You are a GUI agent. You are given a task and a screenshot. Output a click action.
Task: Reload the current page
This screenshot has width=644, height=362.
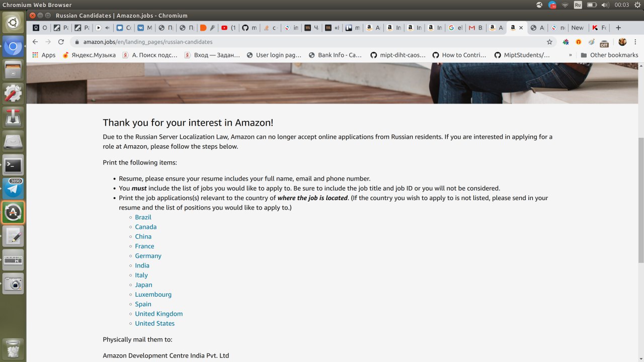61,42
